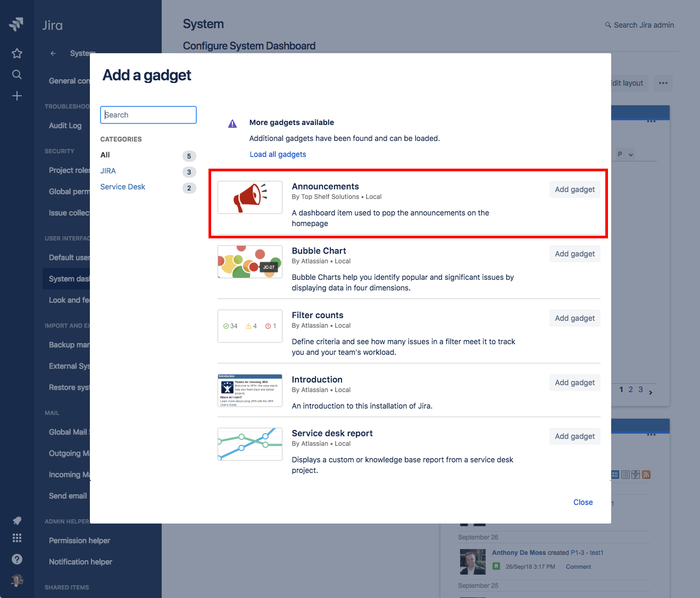Click the green issue-type icon beside 26/Sep/18
This screenshot has width=700, height=598.
pyautogui.click(x=496, y=567)
